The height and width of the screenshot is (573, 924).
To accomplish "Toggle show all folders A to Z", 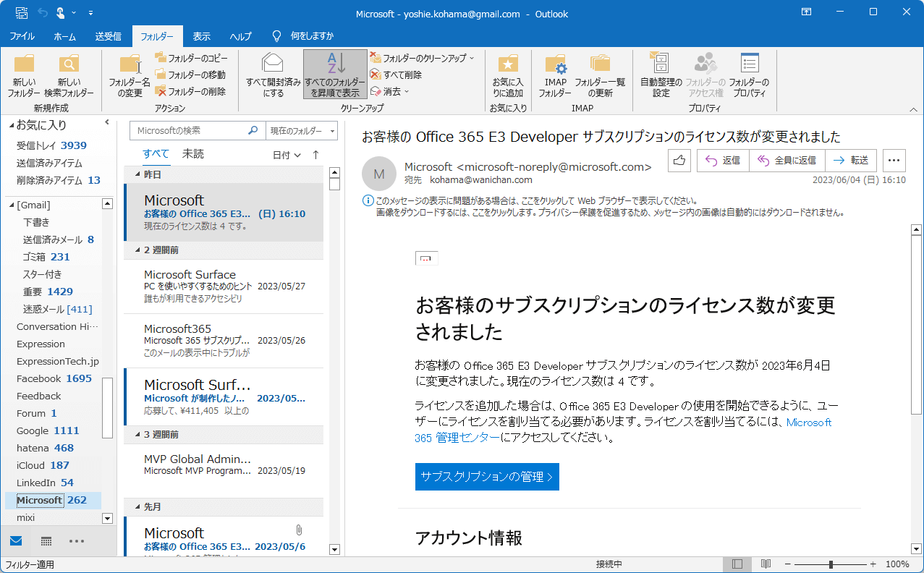I will (x=335, y=75).
